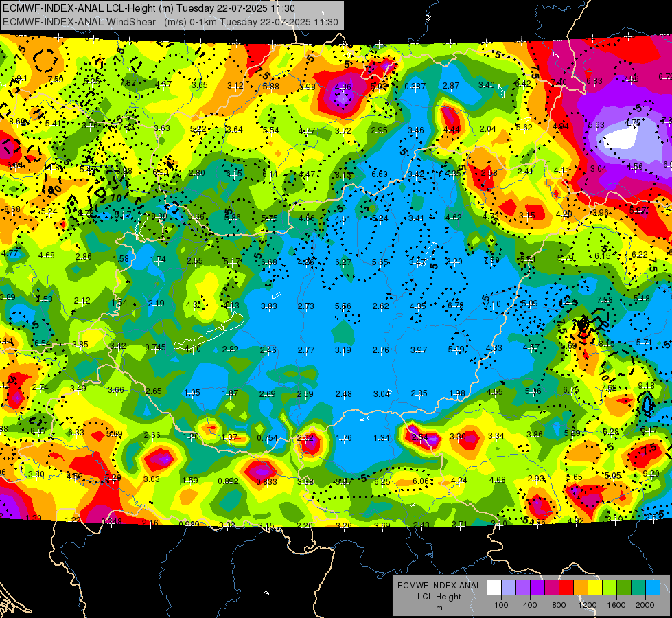Click the wind shear value 4.67
Image resolution: width=672 pixels, height=618 pixels.
[x=164, y=84]
